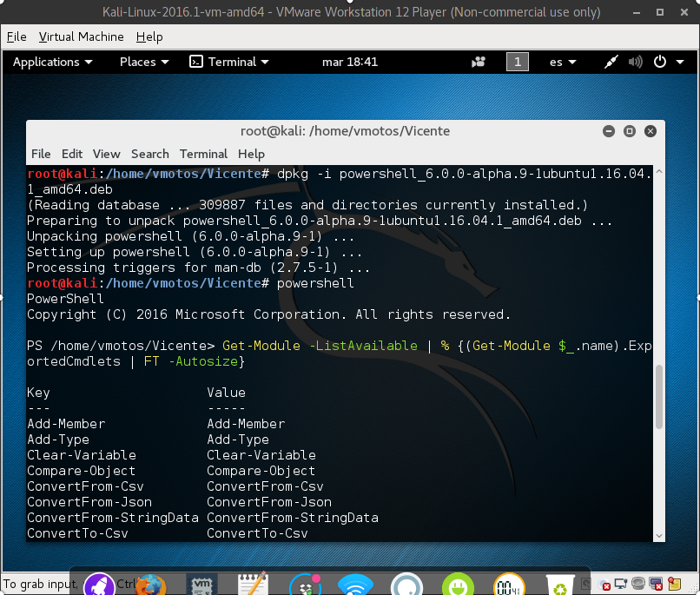Click the screencast camera icon in the top panel
This screenshot has height=595, width=700.
point(479,62)
